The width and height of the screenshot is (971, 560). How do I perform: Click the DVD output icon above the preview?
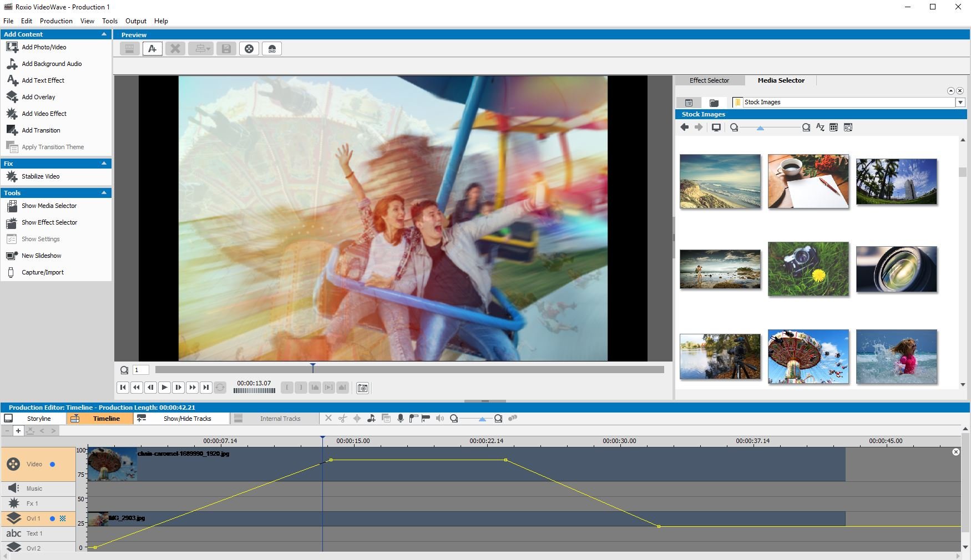[271, 48]
